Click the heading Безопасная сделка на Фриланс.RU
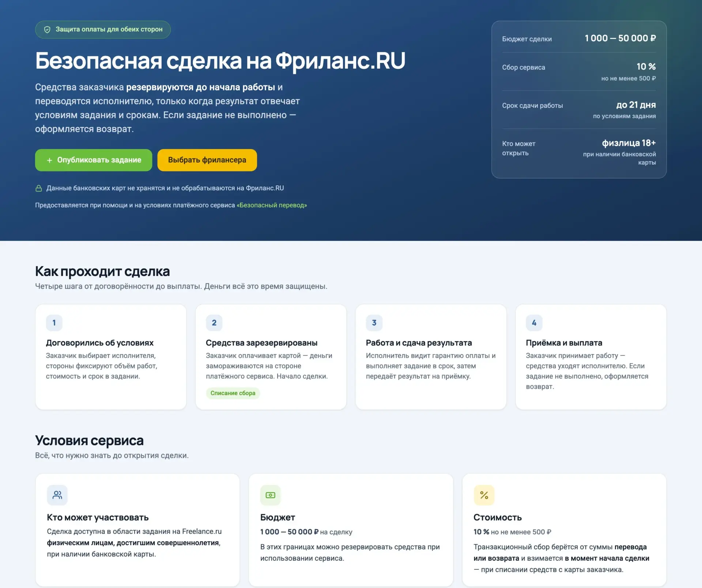This screenshot has width=702, height=588. [x=220, y=60]
